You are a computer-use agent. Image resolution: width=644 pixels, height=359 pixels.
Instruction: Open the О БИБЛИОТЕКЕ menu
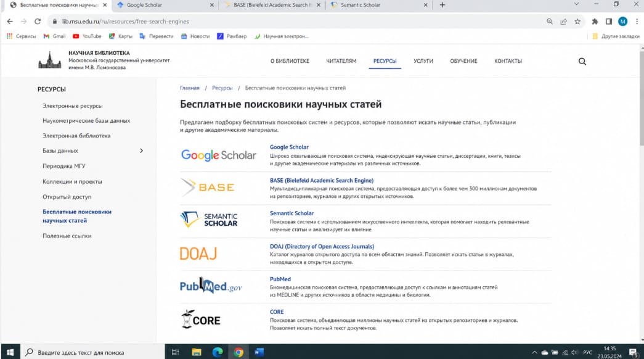coord(290,61)
